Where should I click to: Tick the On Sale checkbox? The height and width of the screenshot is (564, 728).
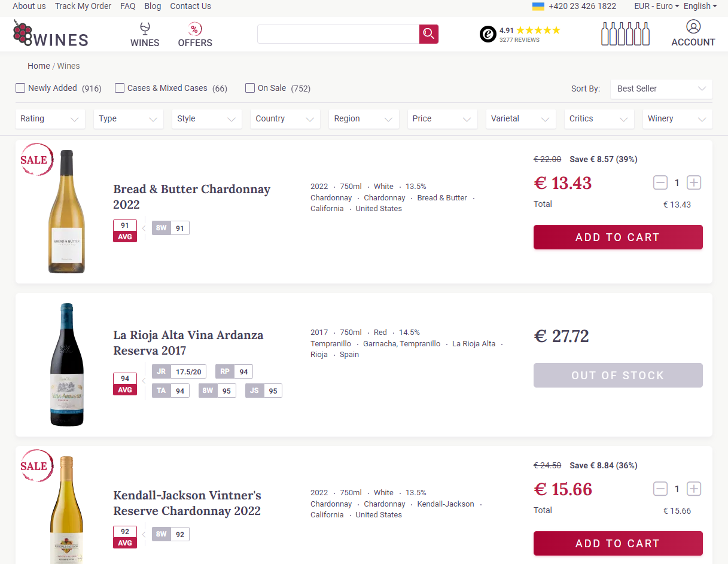coord(250,88)
